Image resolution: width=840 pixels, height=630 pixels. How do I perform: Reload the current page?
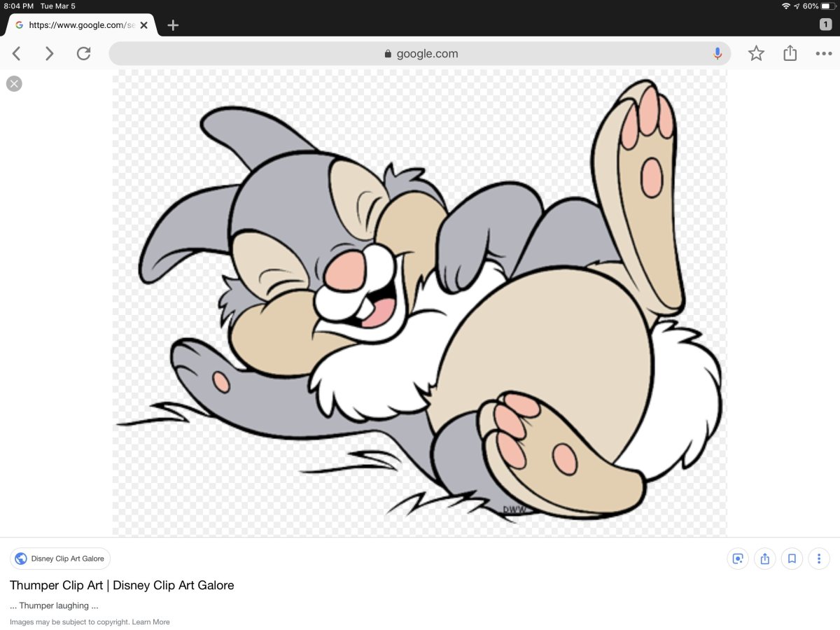click(x=83, y=53)
